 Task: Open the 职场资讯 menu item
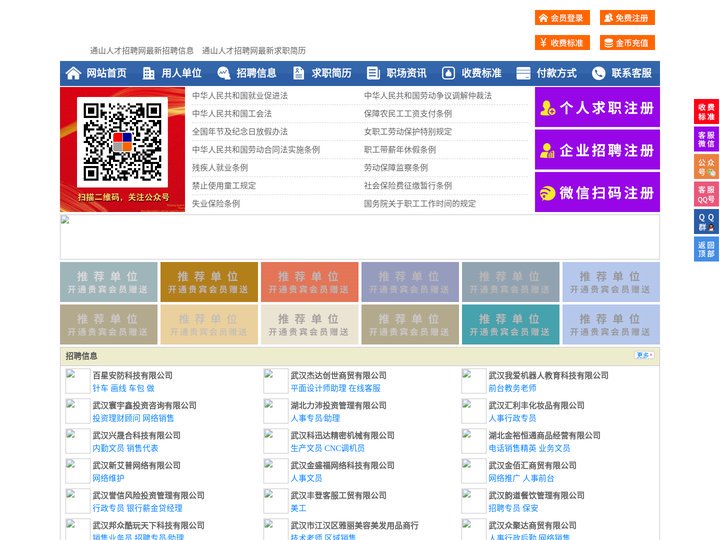point(406,73)
